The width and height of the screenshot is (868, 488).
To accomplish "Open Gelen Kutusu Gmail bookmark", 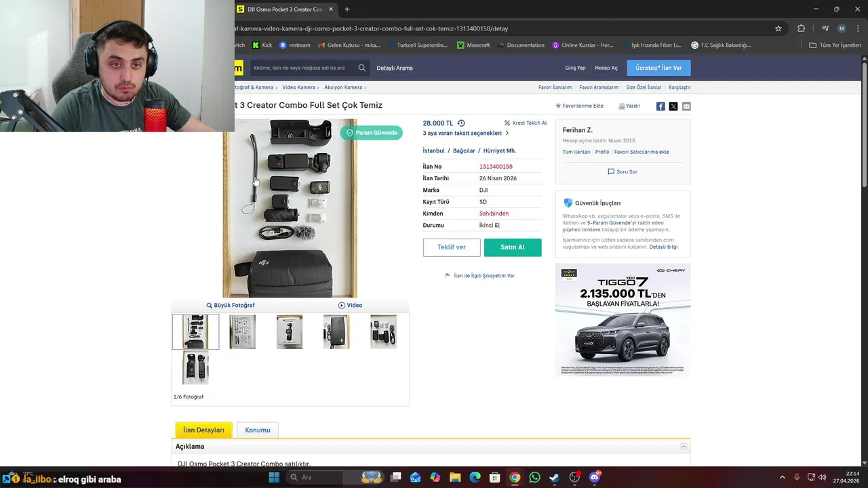I will tap(349, 45).
